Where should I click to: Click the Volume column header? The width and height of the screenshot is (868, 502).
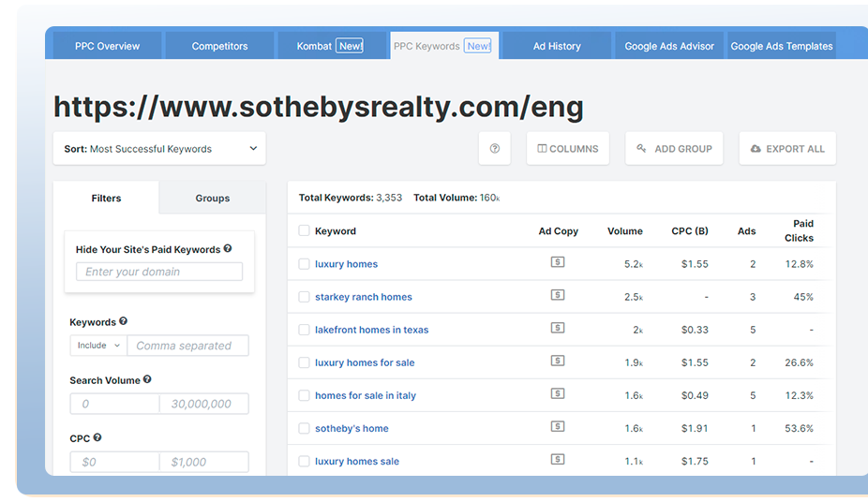(x=625, y=231)
